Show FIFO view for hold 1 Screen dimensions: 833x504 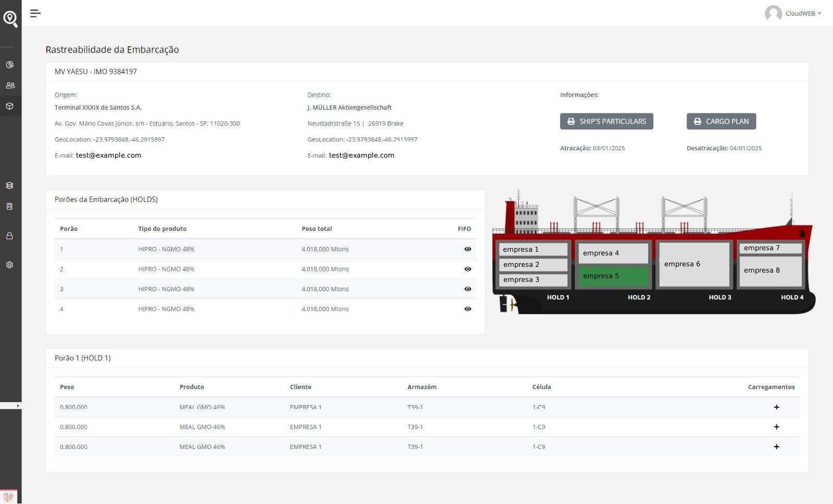point(468,249)
